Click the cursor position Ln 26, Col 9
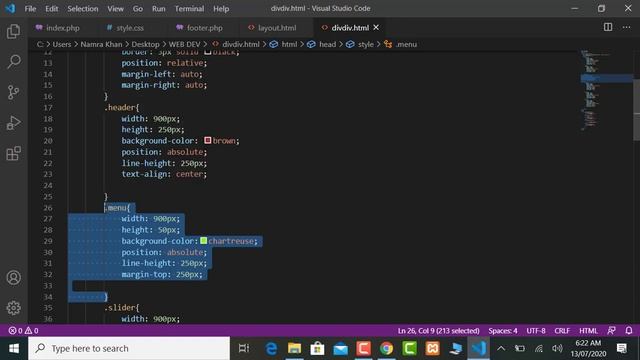This screenshot has width=640, height=360. 438,331
